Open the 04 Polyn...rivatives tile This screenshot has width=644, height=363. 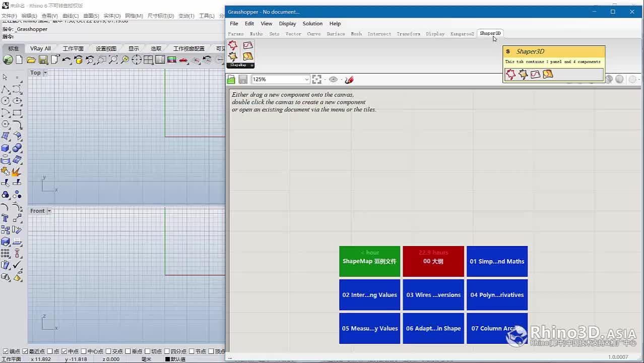coord(497,295)
